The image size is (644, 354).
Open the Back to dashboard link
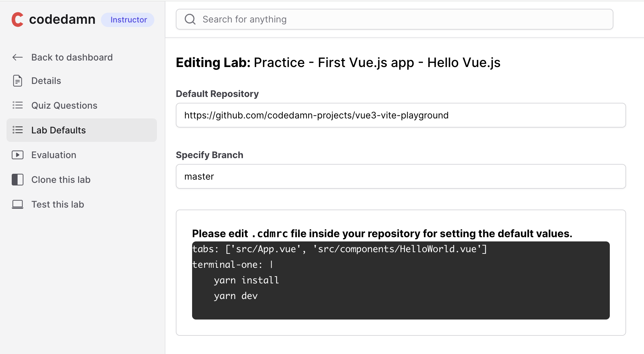72,57
